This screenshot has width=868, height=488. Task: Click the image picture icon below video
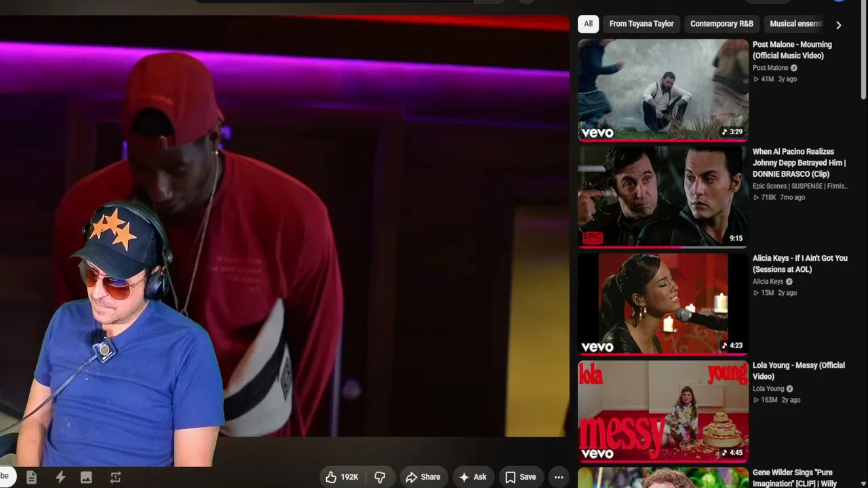pyautogui.click(x=86, y=477)
